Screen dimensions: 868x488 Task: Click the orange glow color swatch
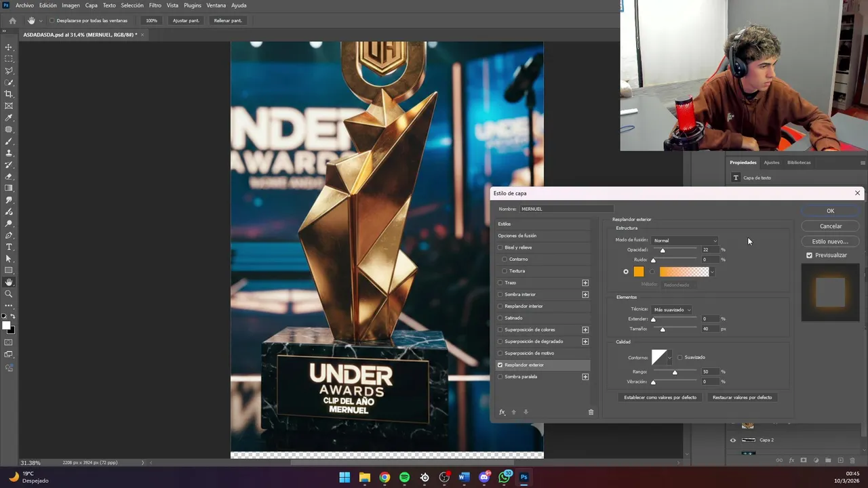point(639,272)
